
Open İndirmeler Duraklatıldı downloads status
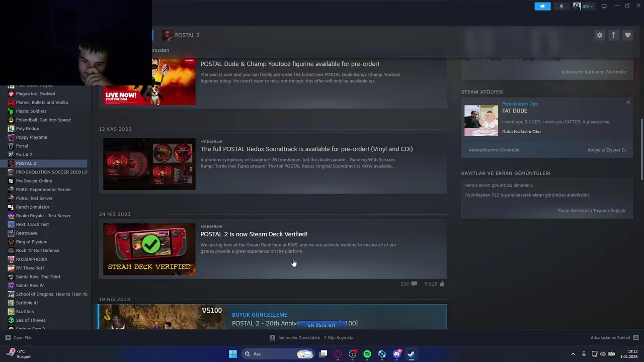click(311, 338)
